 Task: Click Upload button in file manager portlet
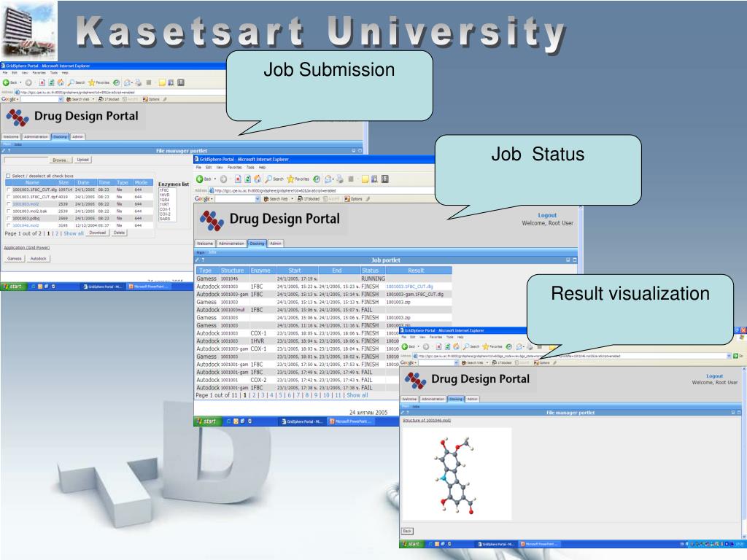click(83, 160)
